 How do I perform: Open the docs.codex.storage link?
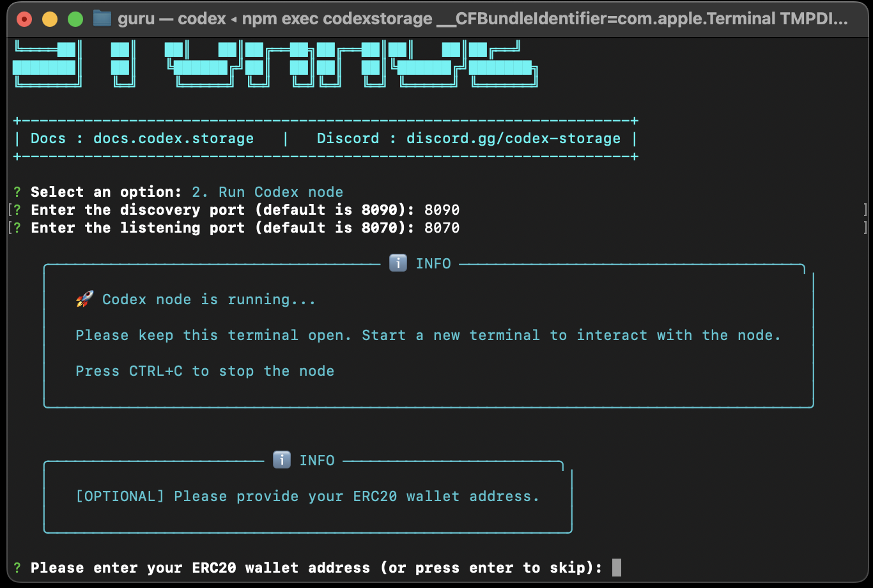(x=173, y=137)
